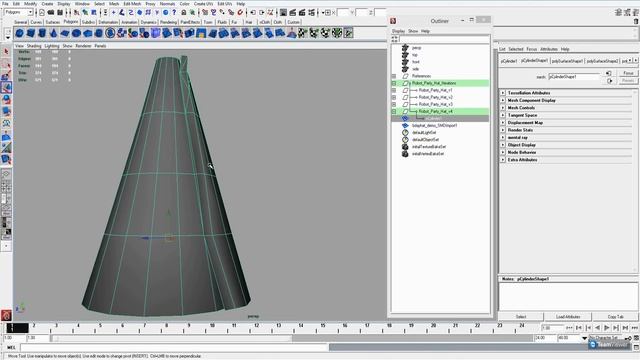Click the Load Attributes button

[x=568, y=317]
